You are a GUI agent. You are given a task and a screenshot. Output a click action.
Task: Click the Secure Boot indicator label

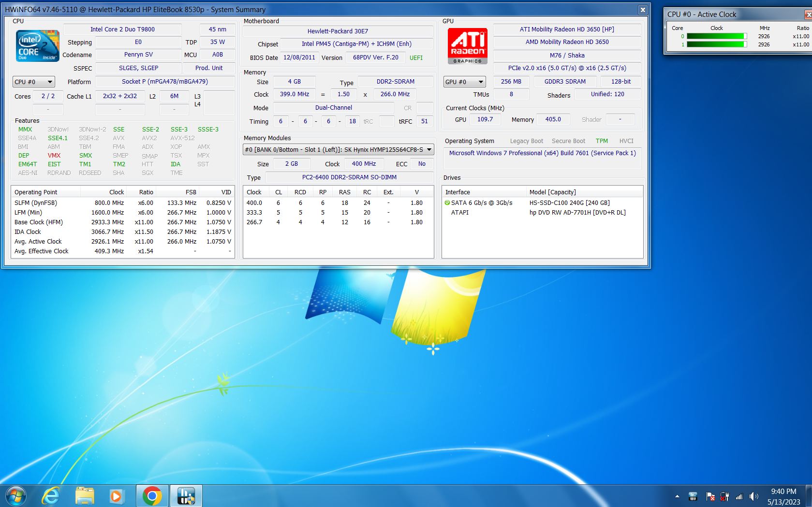pos(568,141)
